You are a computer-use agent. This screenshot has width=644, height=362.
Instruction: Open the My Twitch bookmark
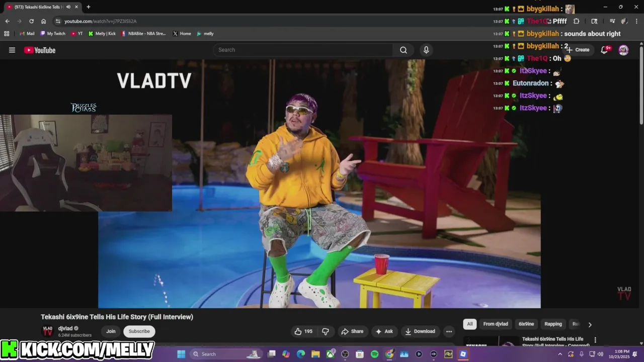click(52, 34)
